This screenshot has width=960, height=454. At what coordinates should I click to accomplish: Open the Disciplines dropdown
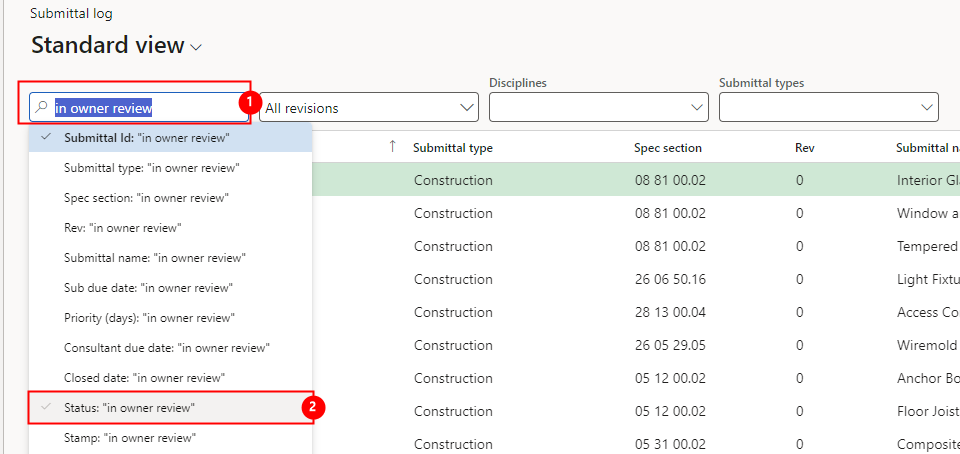[x=598, y=108]
